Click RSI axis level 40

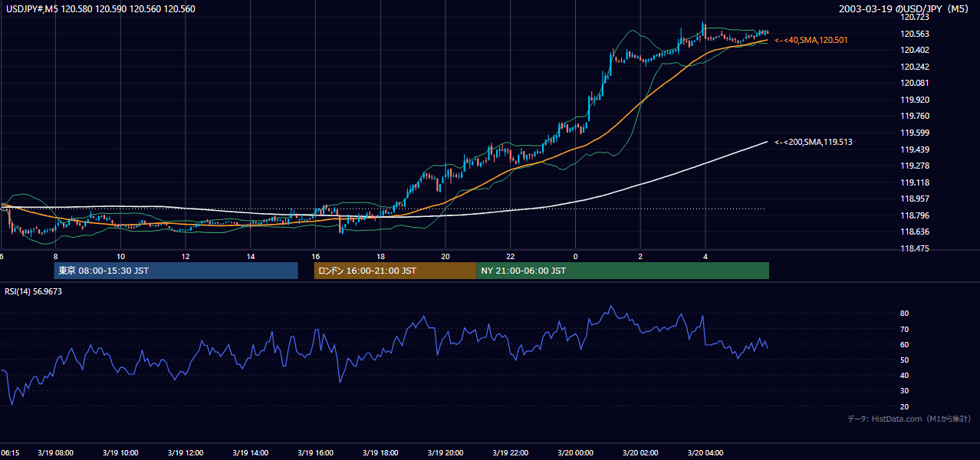(x=904, y=375)
